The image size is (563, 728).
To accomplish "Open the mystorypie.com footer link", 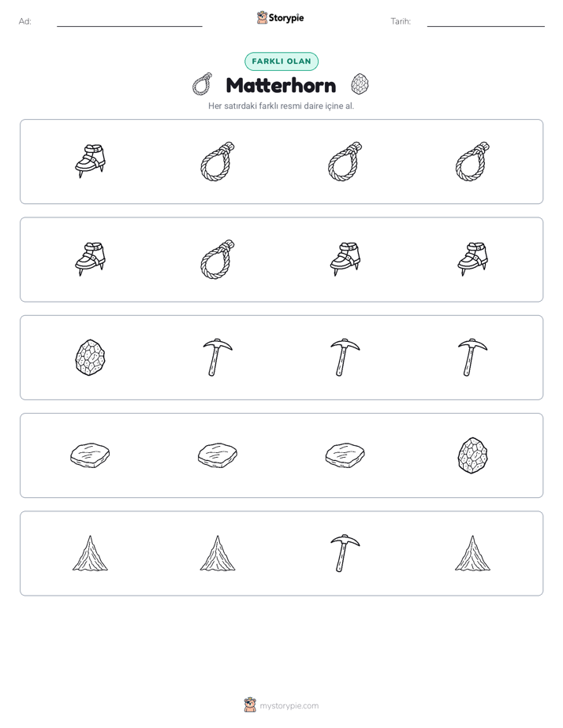I will [289, 706].
